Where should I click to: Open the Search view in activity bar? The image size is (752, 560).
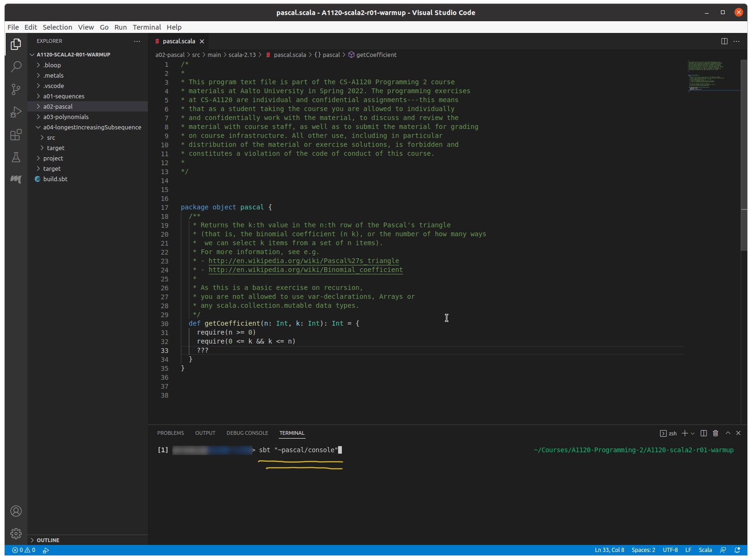click(x=16, y=66)
